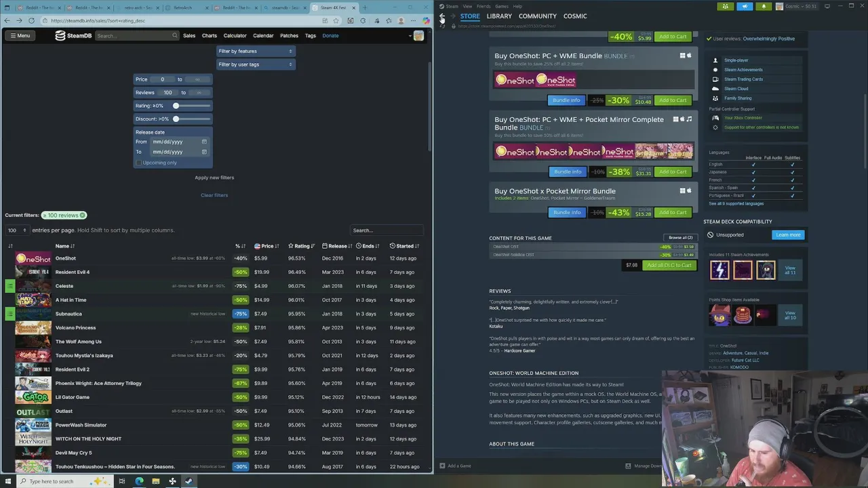Click the Reviews minimum input field
Viewport: 868px width, 488px height.
167,92
